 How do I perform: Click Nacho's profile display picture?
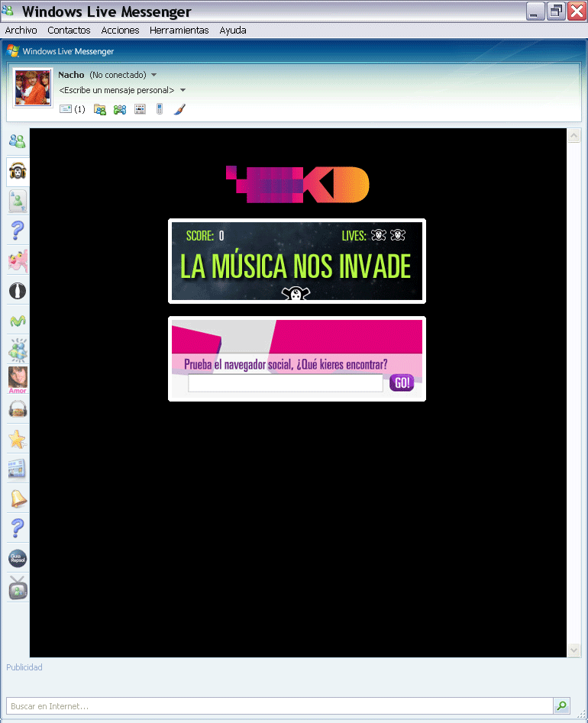(32, 87)
